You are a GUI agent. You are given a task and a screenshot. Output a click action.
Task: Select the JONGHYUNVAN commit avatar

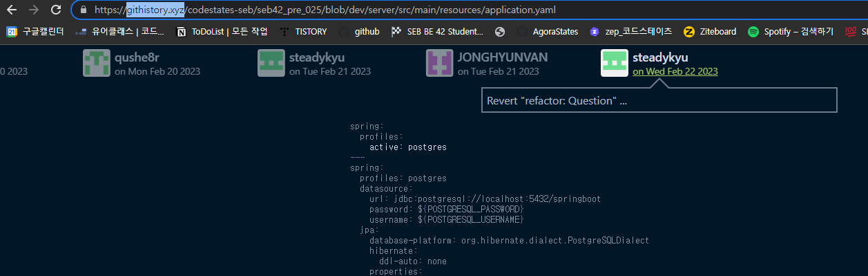pyautogui.click(x=440, y=64)
